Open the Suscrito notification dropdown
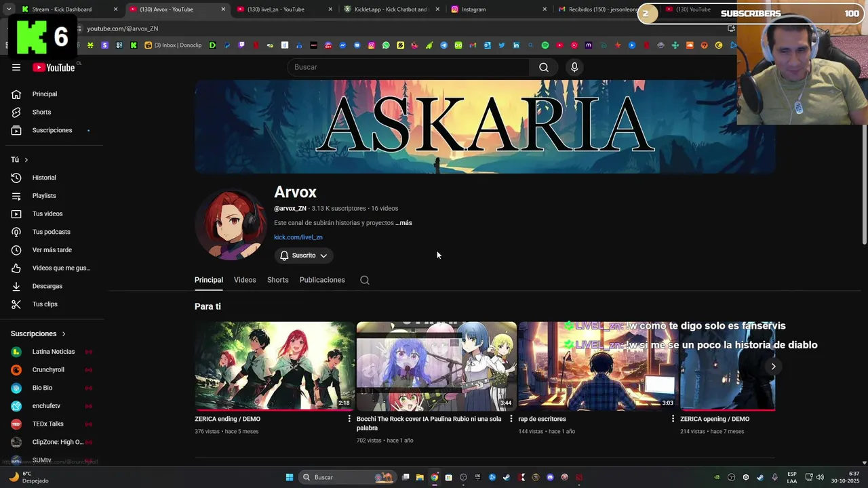 click(x=304, y=256)
